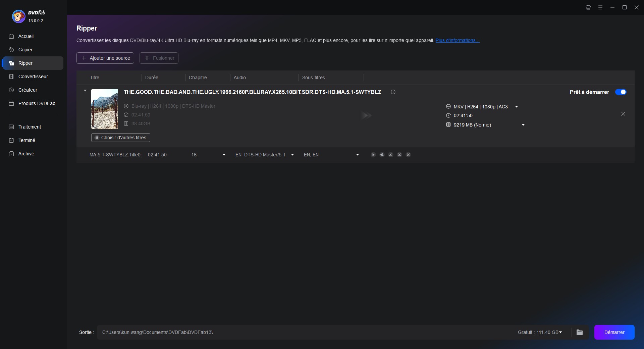
Task: Open the 9219 MB (Norme) size dropdown
Action: click(x=523, y=125)
